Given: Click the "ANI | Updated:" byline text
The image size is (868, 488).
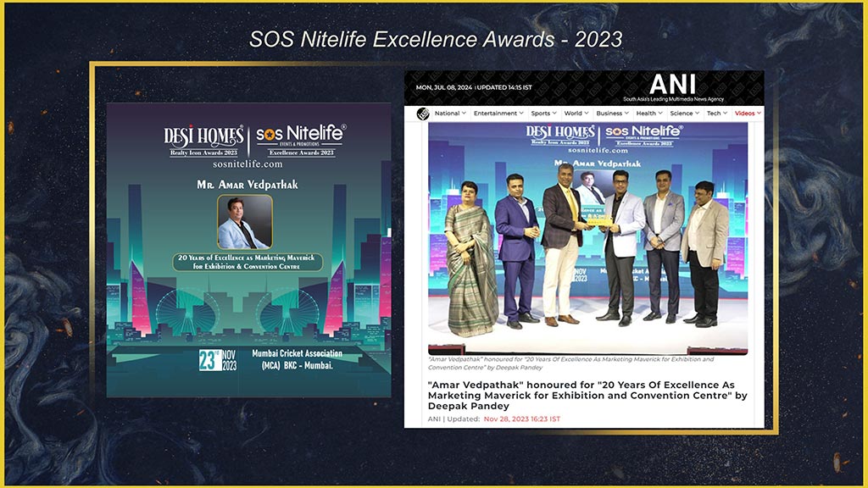Looking at the screenshot, I should [x=454, y=419].
